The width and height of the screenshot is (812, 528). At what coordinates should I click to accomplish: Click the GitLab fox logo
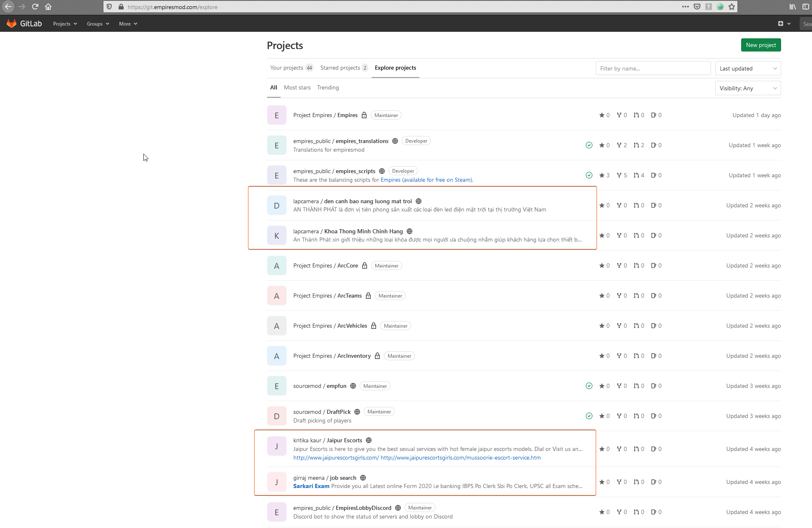point(12,23)
